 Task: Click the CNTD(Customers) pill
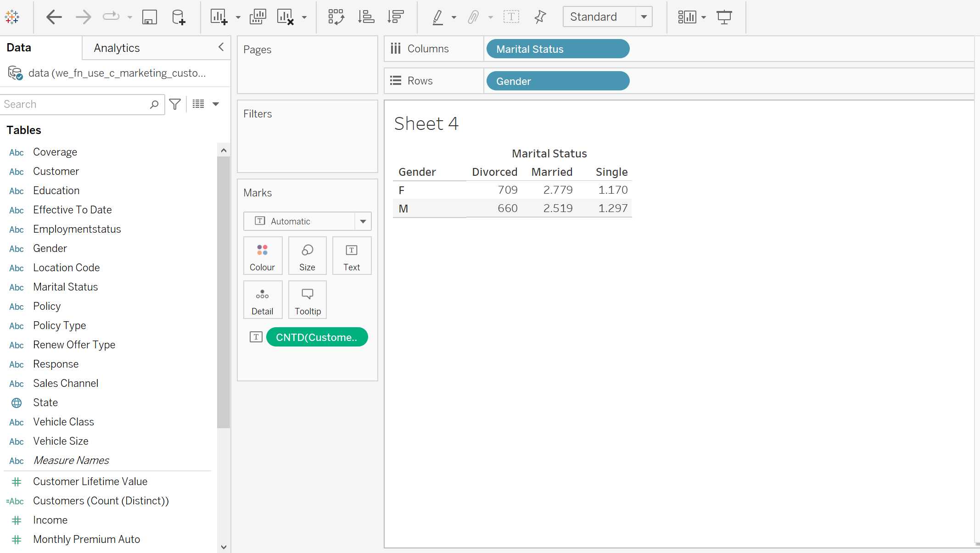(x=317, y=337)
